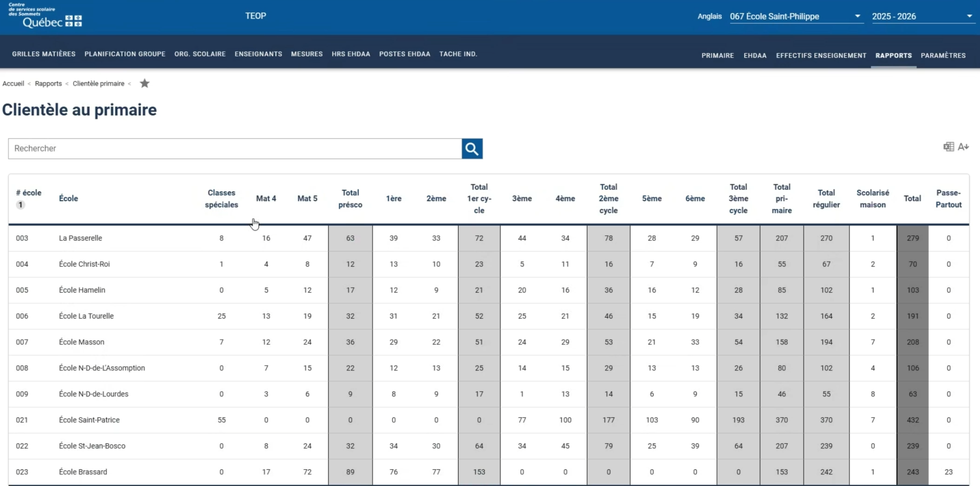
Task: Switch language to Anglais
Action: pyautogui.click(x=710, y=16)
